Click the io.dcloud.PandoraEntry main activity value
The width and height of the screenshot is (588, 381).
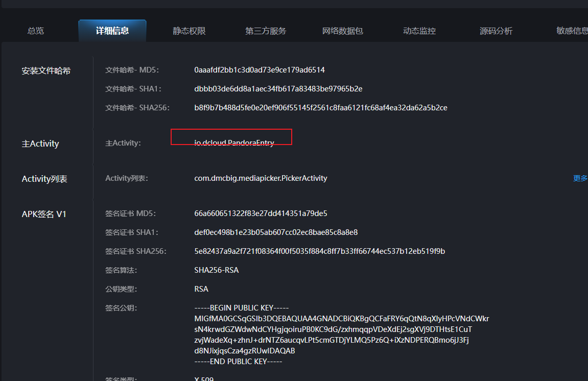[x=234, y=143]
